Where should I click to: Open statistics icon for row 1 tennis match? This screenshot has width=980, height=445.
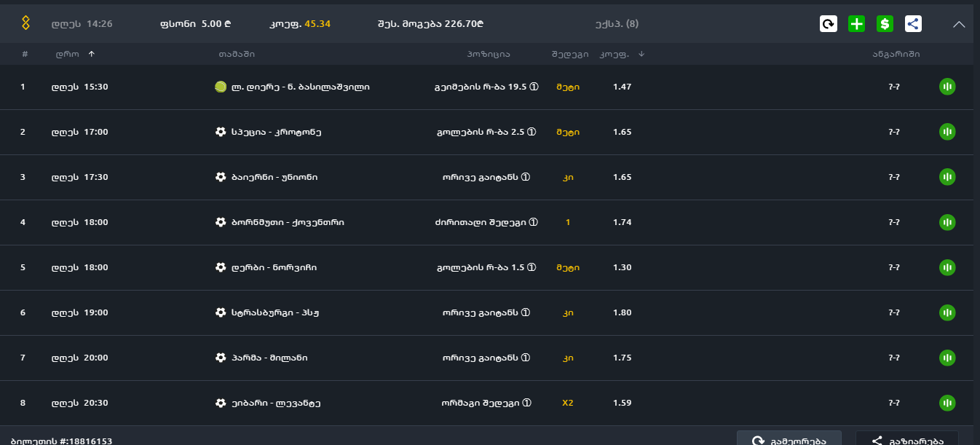click(x=947, y=87)
